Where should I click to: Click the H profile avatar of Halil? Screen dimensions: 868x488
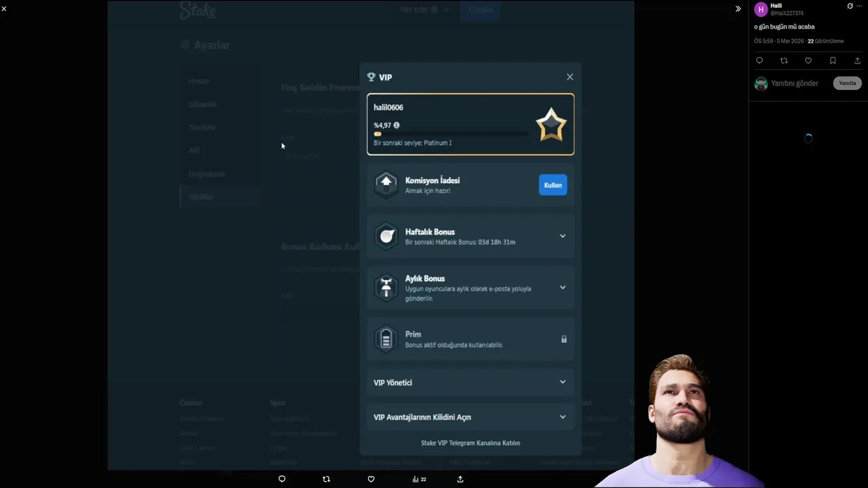(761, 9)
